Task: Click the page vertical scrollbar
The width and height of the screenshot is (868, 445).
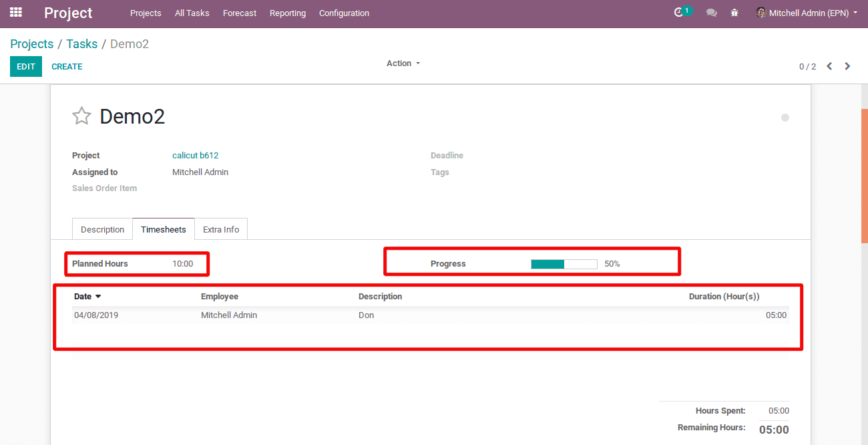Action: [x=865, y=176]
